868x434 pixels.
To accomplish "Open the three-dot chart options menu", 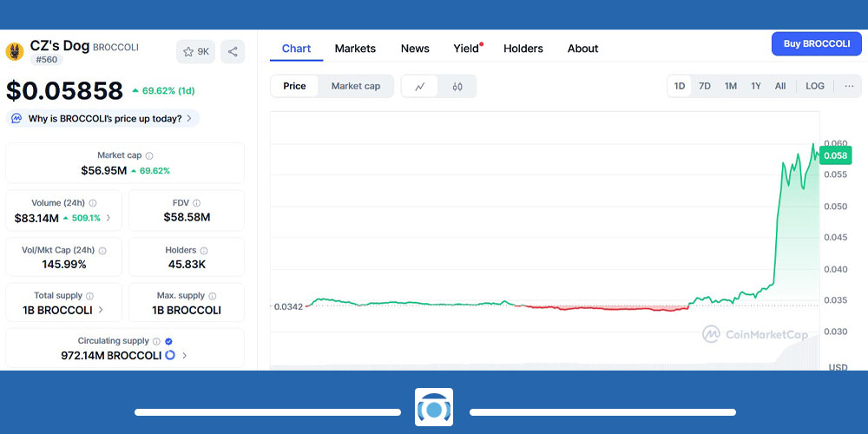I will point(849,86).
